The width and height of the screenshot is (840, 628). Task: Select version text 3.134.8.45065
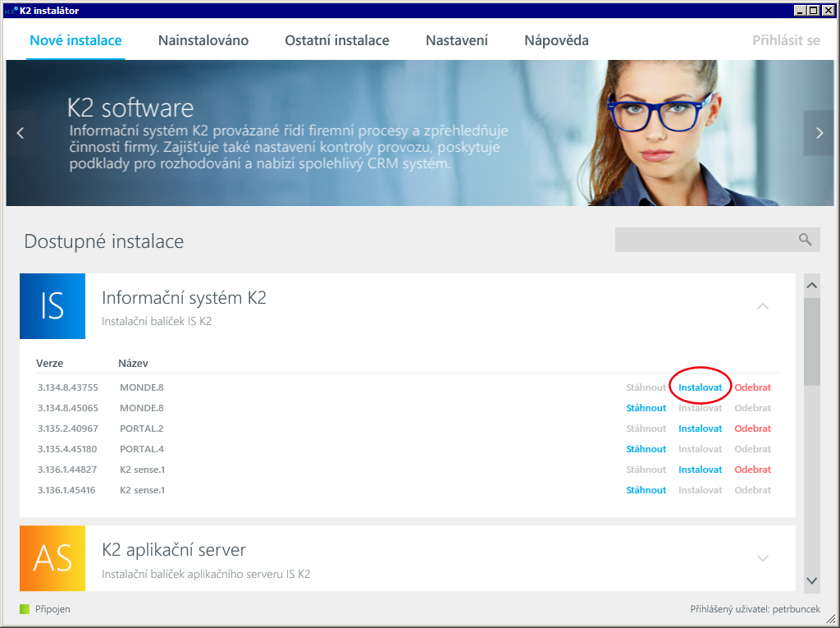pos(67,407)
